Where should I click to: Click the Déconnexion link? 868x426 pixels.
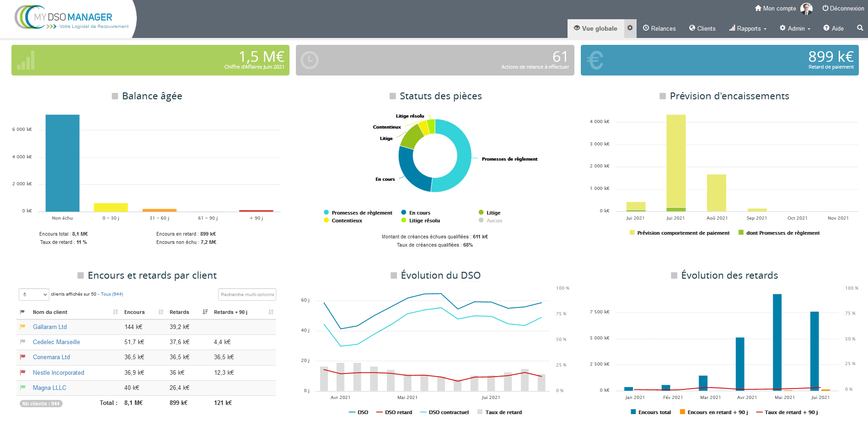[x=843, y=8]
